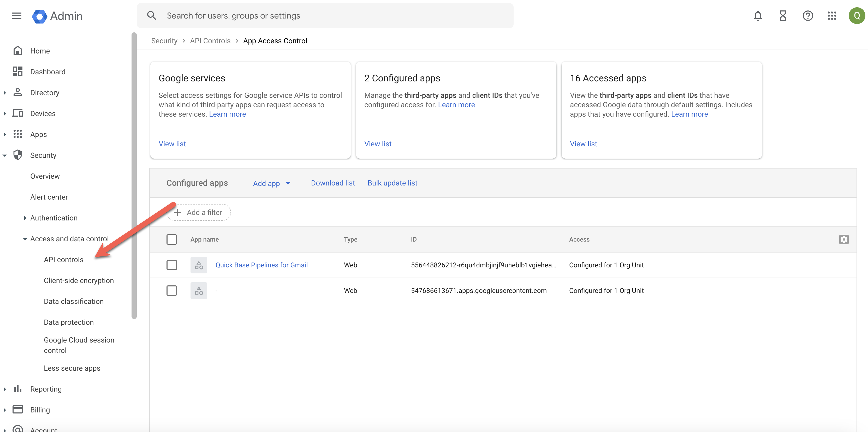Click View list under Google services card

tap(172, 143)
